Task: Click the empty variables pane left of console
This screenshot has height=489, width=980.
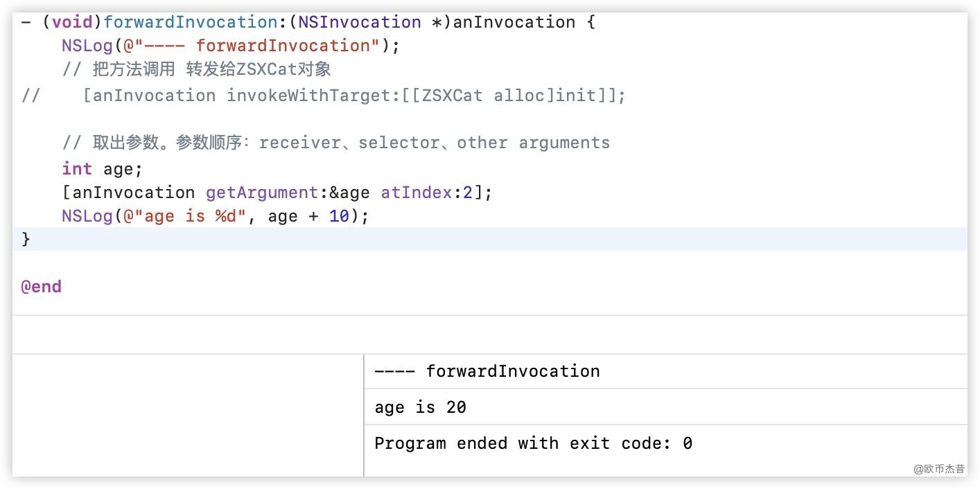Action: (187, 414)
